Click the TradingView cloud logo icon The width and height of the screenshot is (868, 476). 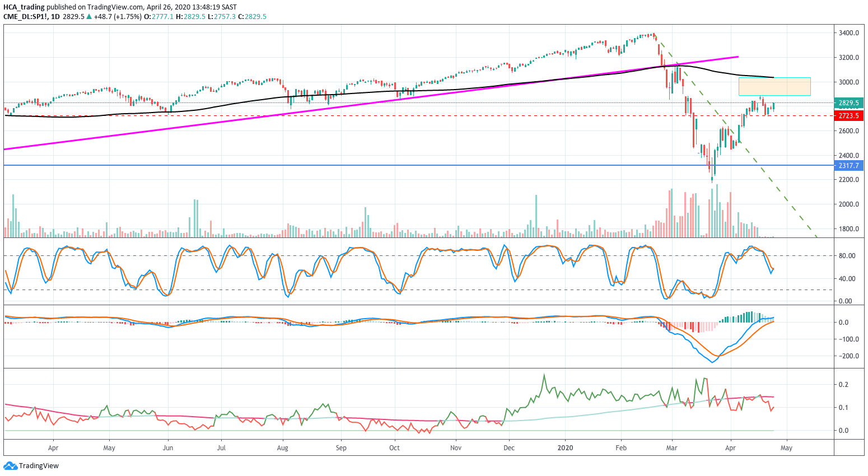pyautogui.click(x=10, y=465)
